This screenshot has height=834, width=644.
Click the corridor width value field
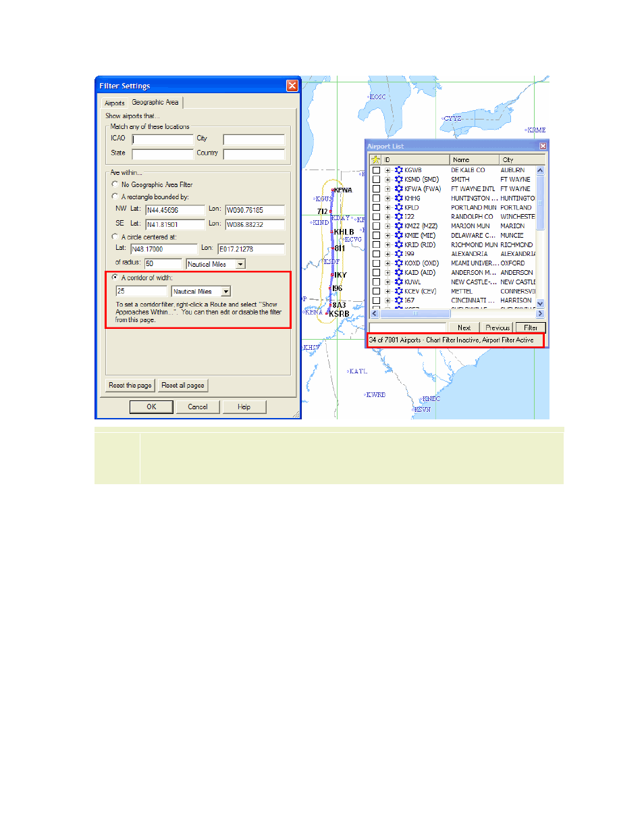(141, 291)
